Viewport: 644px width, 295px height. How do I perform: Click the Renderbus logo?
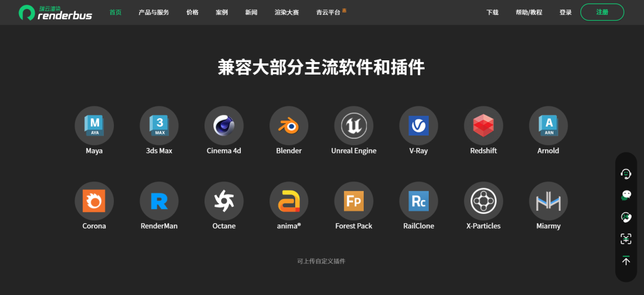[x=55, y=12]
